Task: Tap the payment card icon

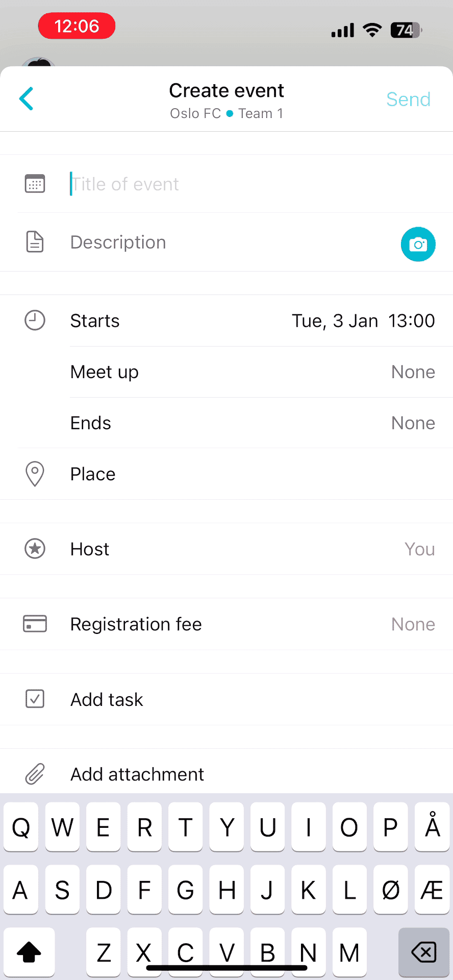Action: (35, 624)
